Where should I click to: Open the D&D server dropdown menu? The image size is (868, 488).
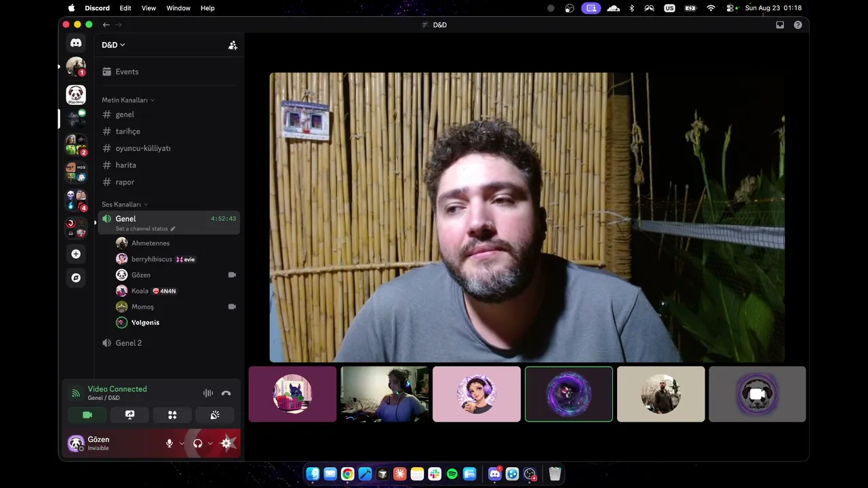pyautogui.click(x=113, y=45)
